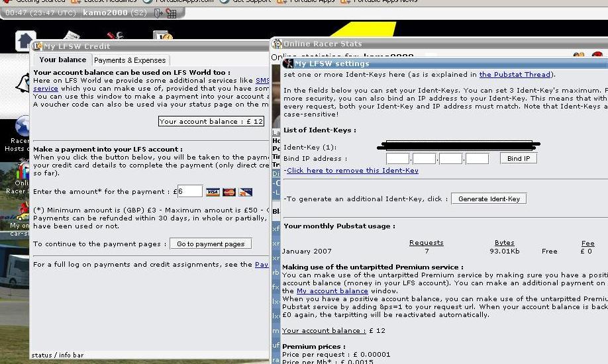
Task: Click the underlined 'Your account balance :' text in settings
Action: pos(324,331)
